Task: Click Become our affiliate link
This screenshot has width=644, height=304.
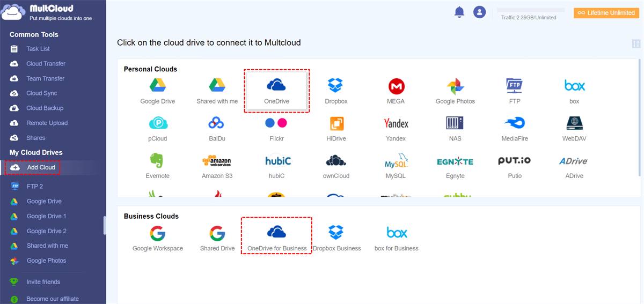Action: click(x=52, y=299)
